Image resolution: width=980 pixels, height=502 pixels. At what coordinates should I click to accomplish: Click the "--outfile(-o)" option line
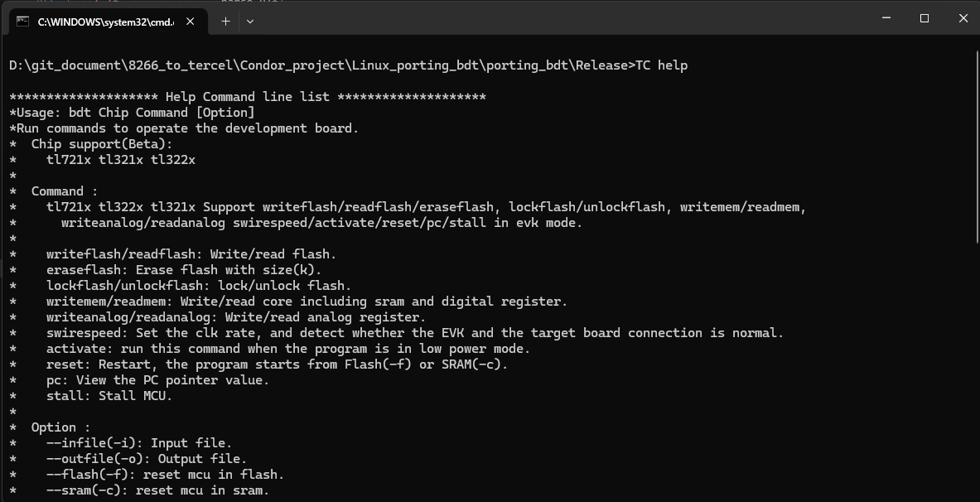147,459
